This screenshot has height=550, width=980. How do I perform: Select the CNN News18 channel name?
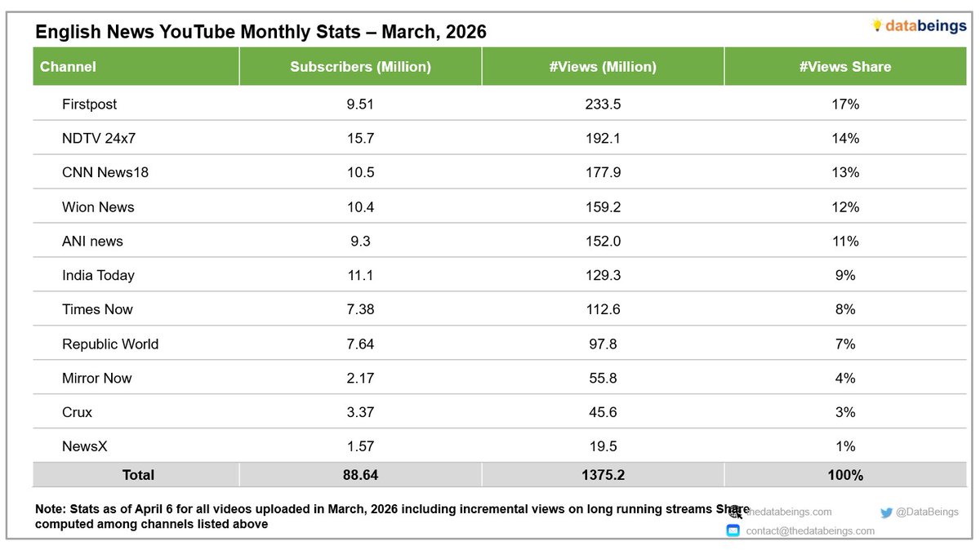point(105,173)
